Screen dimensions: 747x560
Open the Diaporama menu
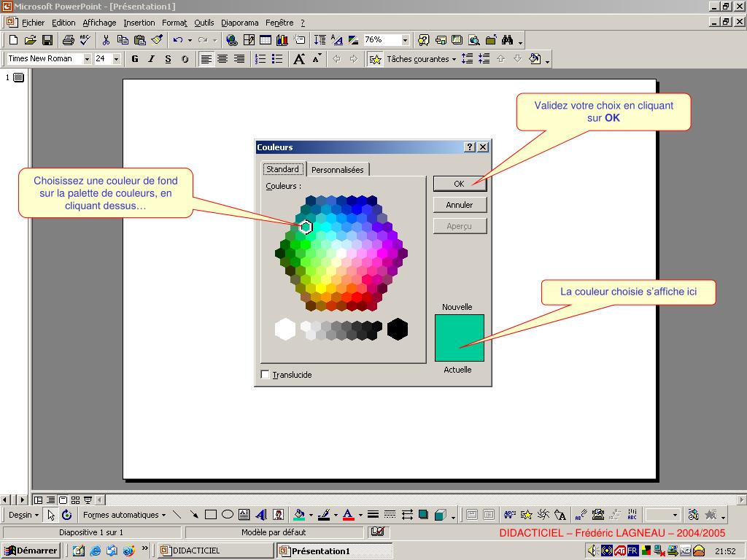(x=239, y=23)
